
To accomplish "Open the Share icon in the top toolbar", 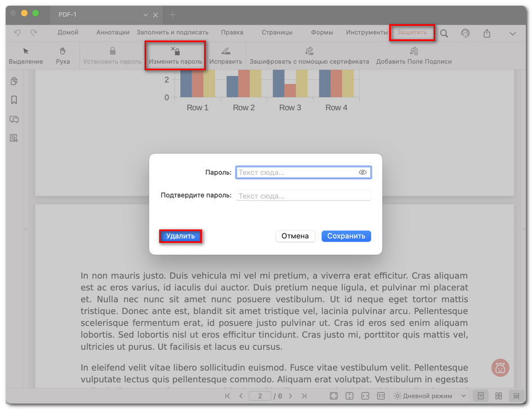I will pos(486,33).
